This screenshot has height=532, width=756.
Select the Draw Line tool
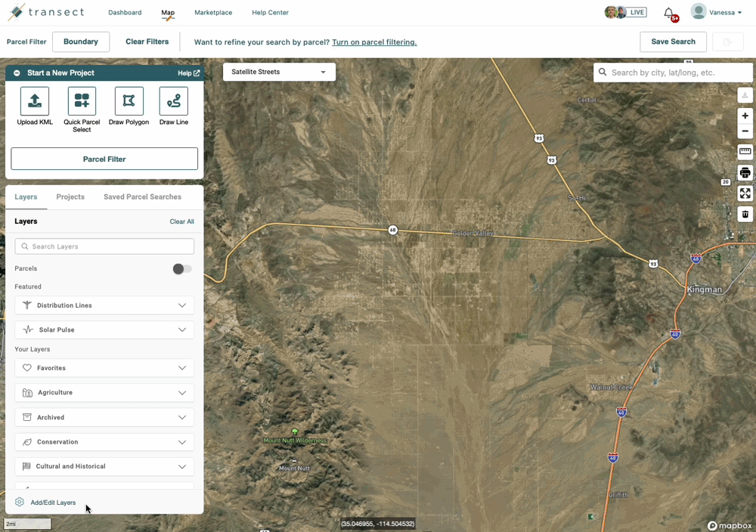point(174,101)
